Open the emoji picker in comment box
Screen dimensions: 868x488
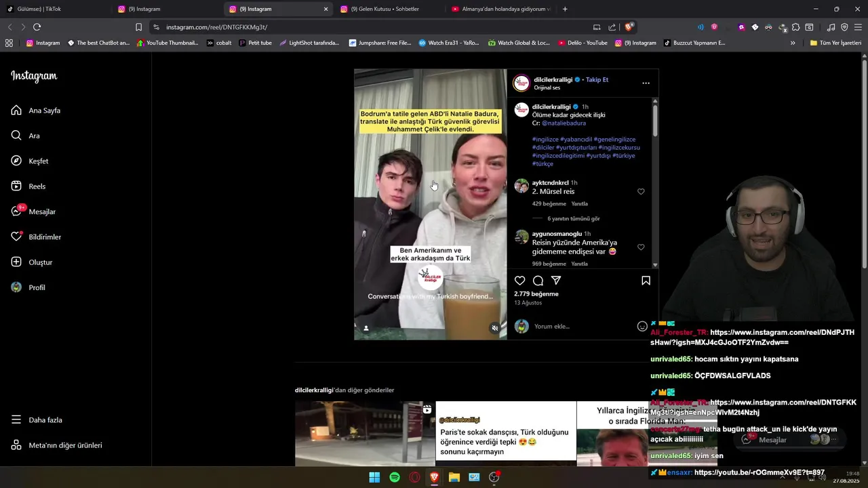642,327
